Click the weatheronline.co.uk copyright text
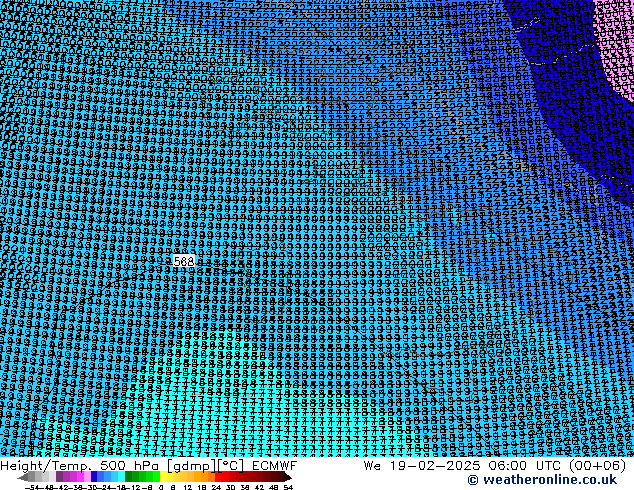 (542, 480)
